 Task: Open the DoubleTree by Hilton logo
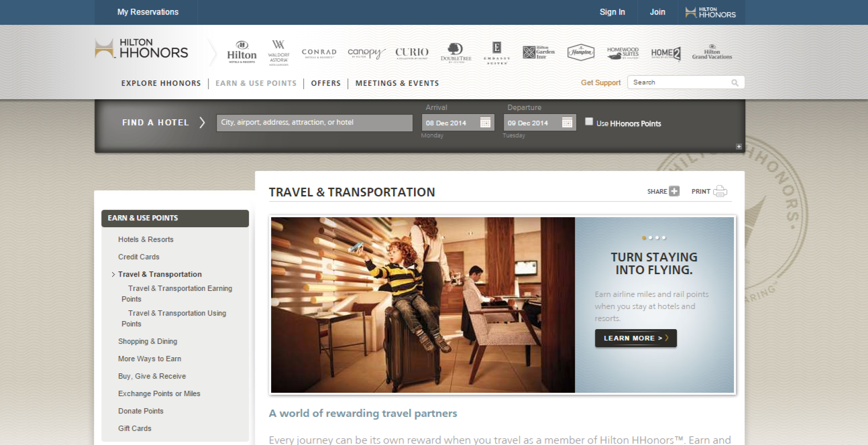[455, 53]
